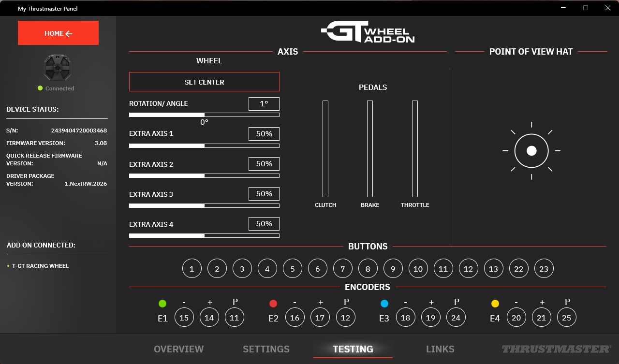Click the red E2 encoder indicator
Viewport: 619px width, 364px height.
[273, 304]
